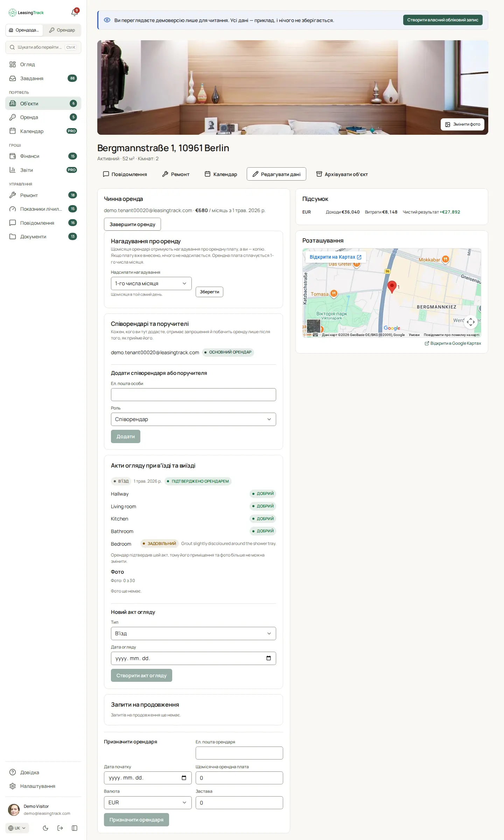This screenshot has height=840, width=504.
Task: Open Об'єкти in sidebar
Action: [43, 103]
